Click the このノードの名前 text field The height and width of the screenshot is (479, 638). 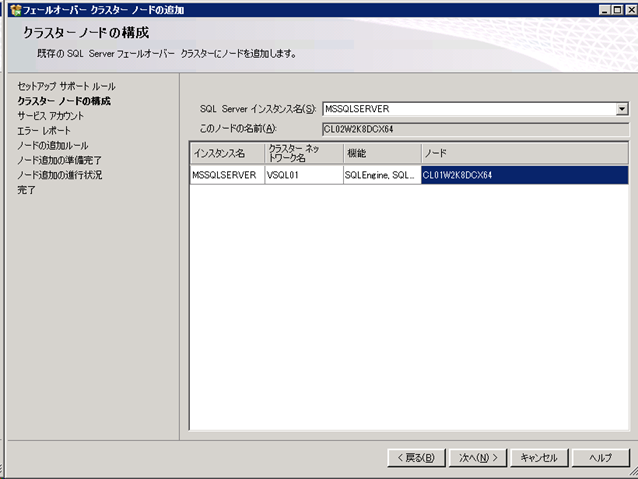pos(474,128)
